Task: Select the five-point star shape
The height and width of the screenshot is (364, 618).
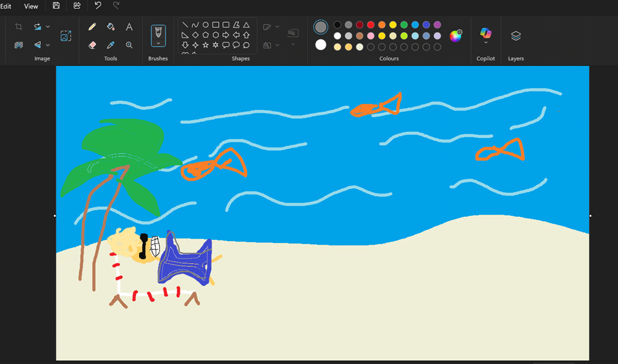Action: point(205,45)
